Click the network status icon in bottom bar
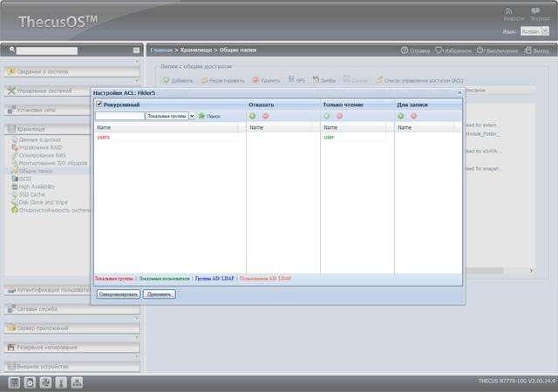Image resolution: width=558 pixels, height=392 pixels. [77, 382]
